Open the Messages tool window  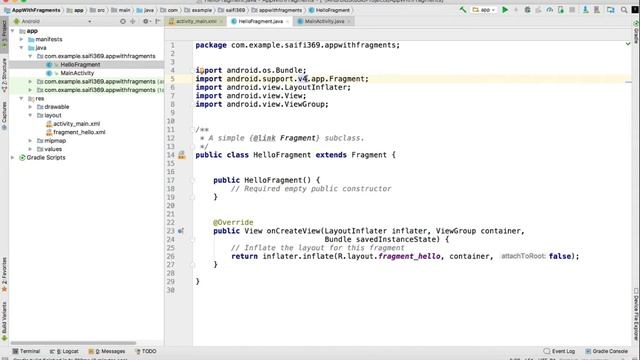pyautogui.click(x=107, y=351)
